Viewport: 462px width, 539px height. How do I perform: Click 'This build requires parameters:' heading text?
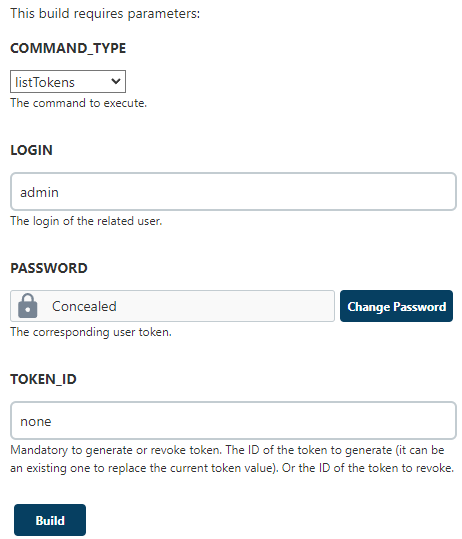105,13
